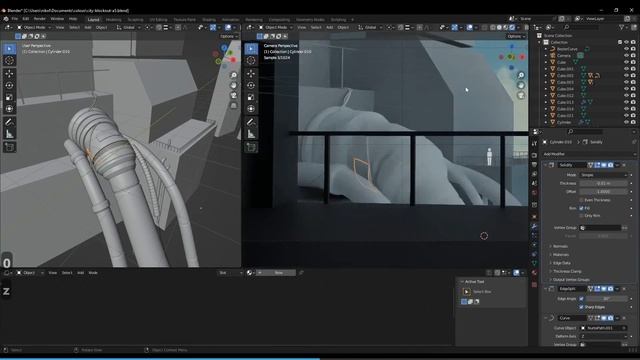Open Solidify Mode dropdown
This screenshot has height=360, width=640.
[x=603, y=175]
